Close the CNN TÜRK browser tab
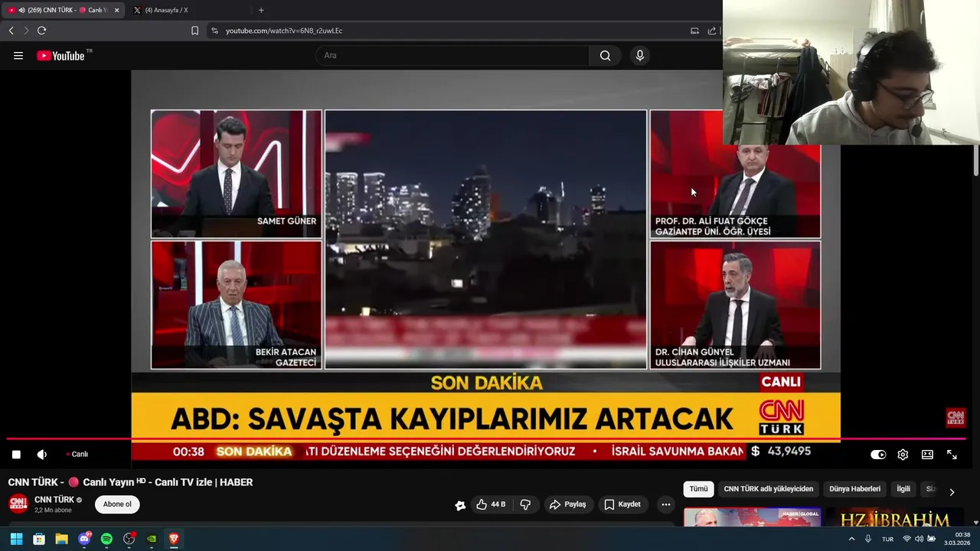 pyautogui.click(x=116, y=10)
